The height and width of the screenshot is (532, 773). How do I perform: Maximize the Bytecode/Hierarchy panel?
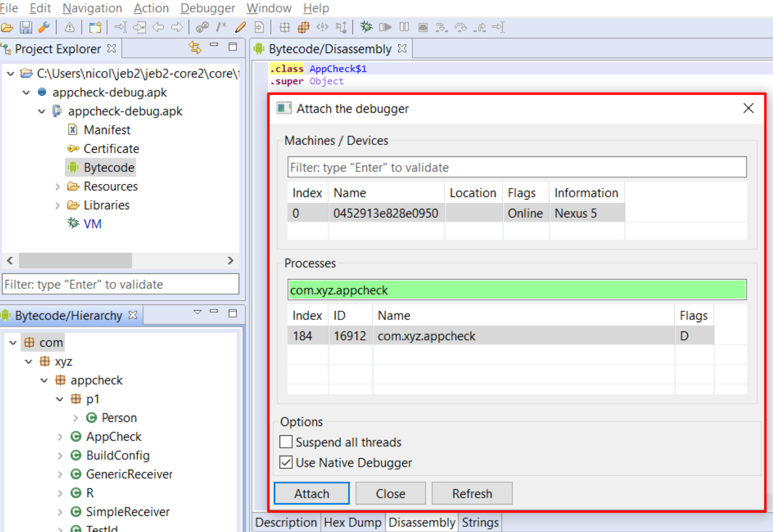coord(233,313)
